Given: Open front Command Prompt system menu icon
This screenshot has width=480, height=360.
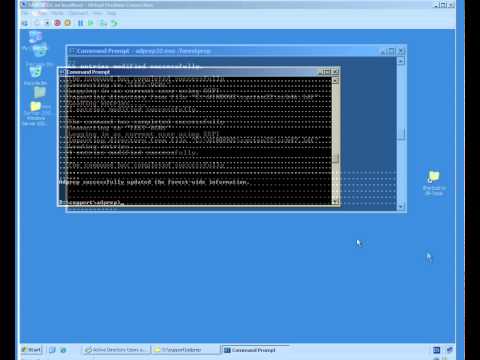Looking at the screenshot, I should click(62, 72).
